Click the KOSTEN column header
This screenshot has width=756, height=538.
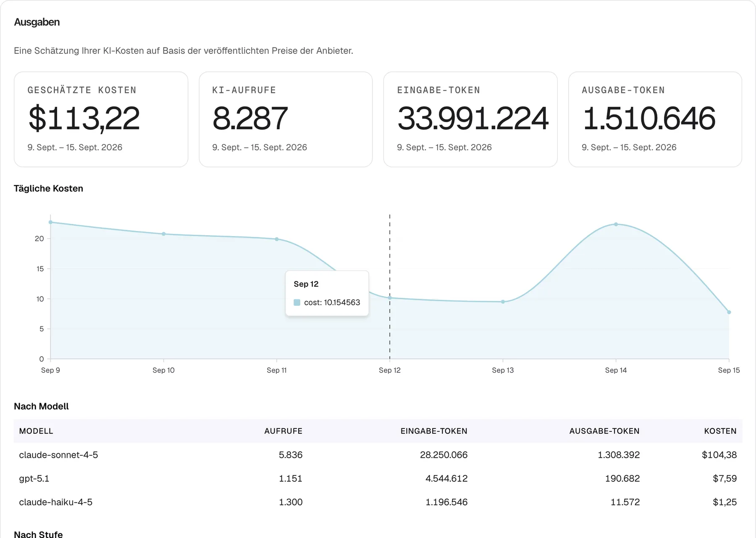[x=720, y=431]
